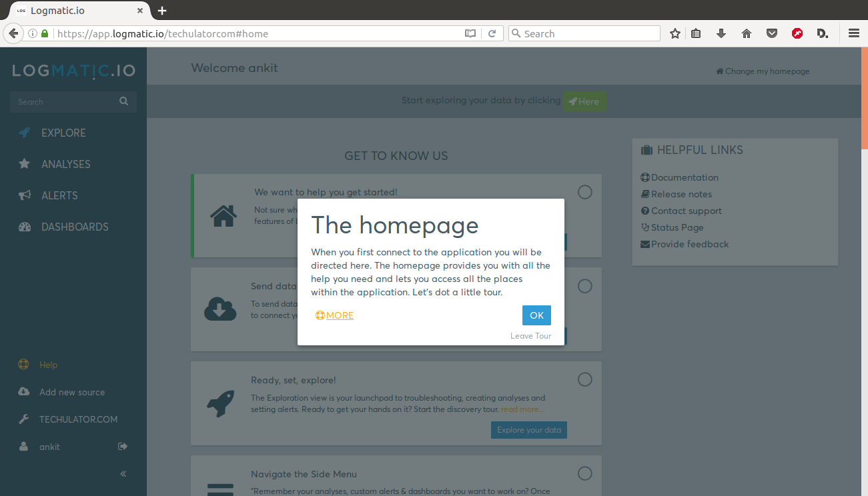Click the Help lifebuoy icon in sidebar
The width and height of the screenshot is (868, 496).
24,365
